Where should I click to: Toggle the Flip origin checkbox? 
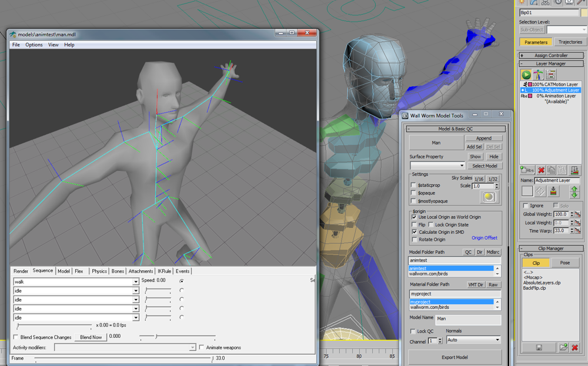414,225
